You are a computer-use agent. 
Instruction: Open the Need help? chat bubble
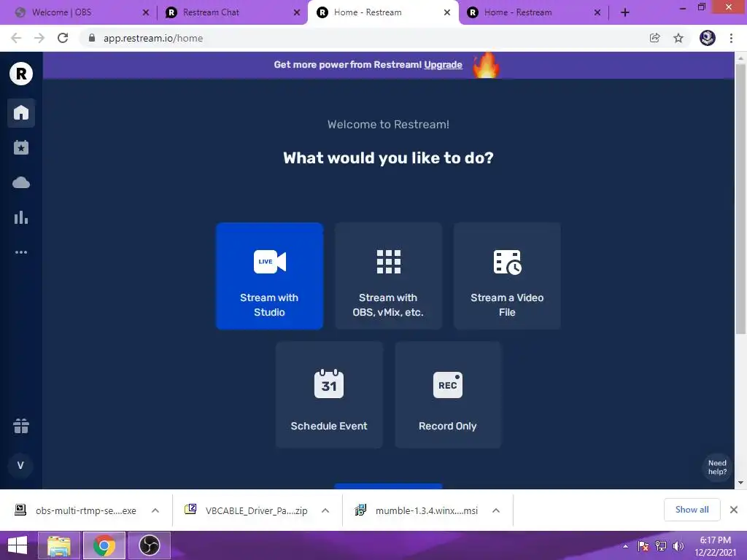pos(717,467)
